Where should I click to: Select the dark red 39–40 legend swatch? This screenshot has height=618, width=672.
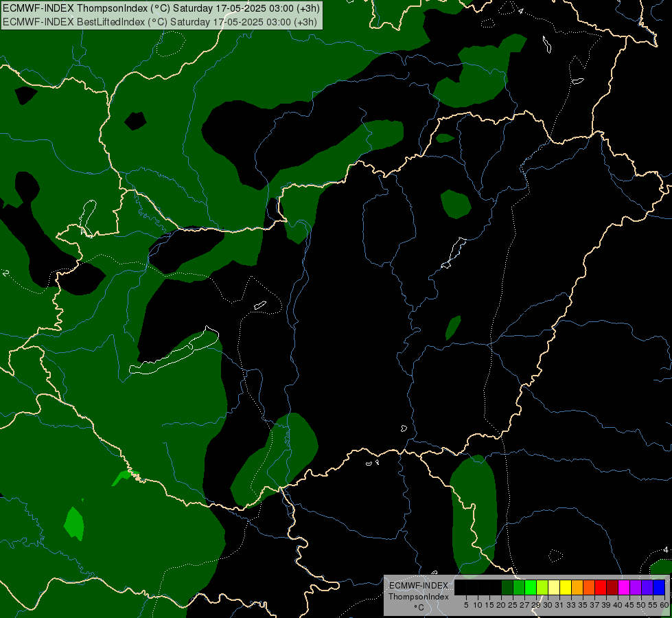tap(612, 587)
